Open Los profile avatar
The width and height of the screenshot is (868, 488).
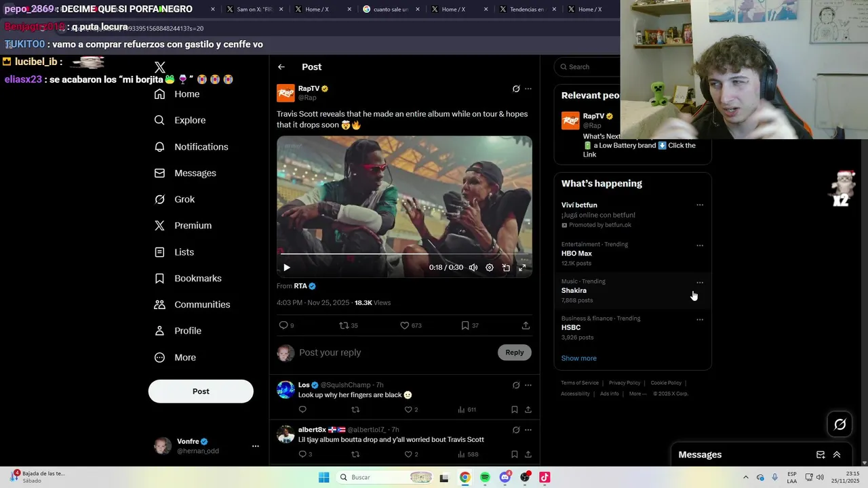285,390
